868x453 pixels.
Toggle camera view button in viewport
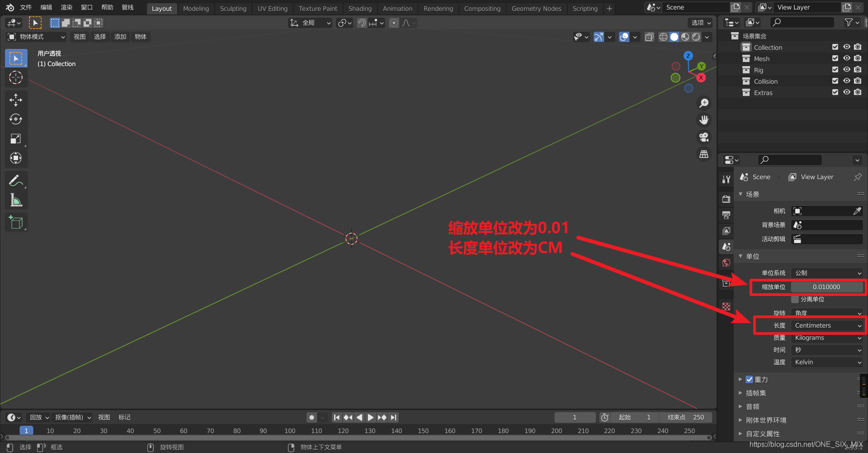[704, 137]
